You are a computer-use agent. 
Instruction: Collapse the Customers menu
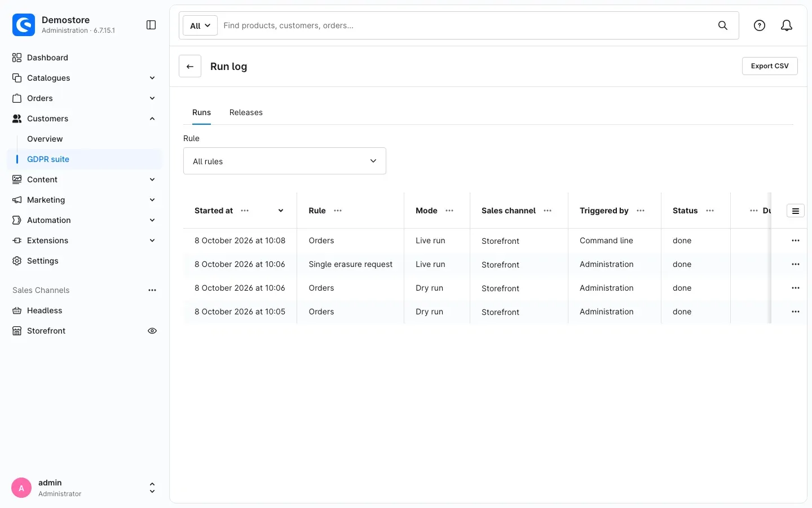(x=152, y=119)
